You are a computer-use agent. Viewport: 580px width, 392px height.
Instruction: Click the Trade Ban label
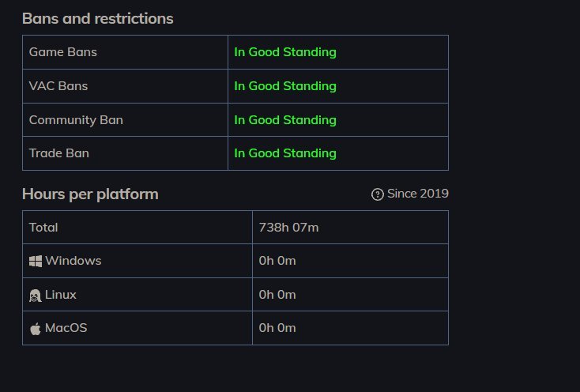click(x=58, y=153)
